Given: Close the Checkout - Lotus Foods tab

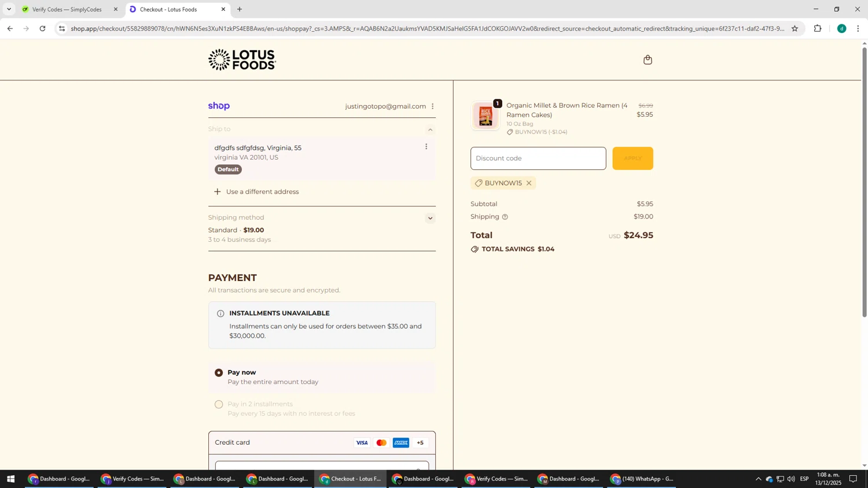Looking at the screenshot, I should click(223, 9).
